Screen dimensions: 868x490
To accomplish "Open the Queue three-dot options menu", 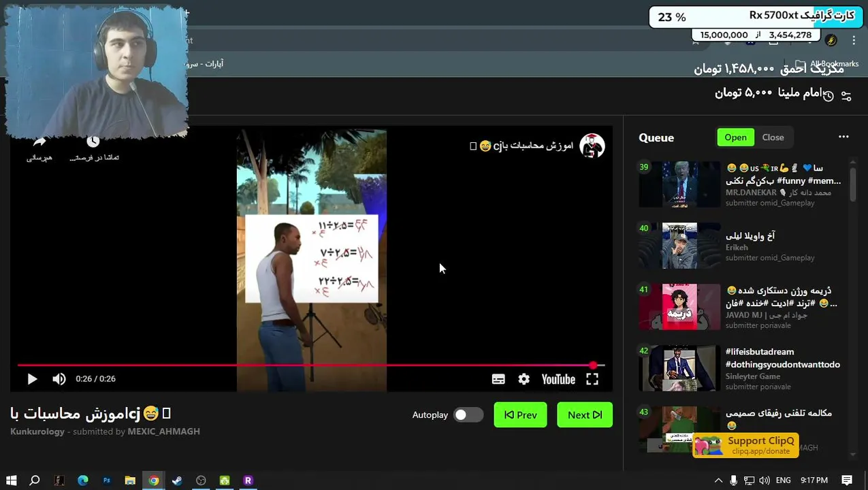I will pyautogui.click(x=843, y=137).
